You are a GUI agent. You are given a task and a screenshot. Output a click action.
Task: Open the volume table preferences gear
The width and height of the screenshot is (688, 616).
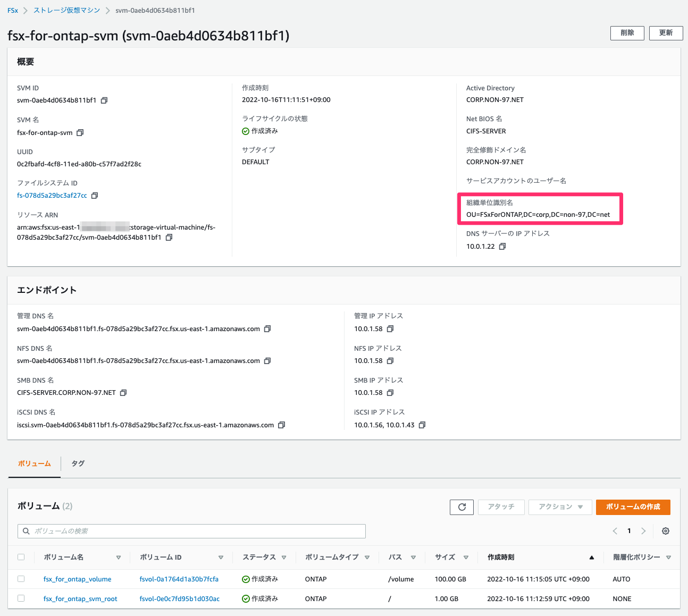point(665,530)
